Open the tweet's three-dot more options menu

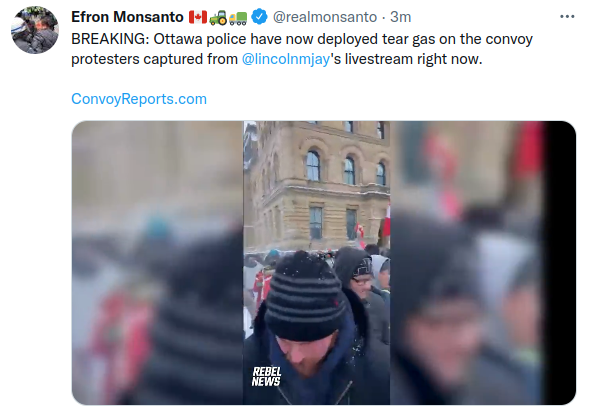point(567,17)
